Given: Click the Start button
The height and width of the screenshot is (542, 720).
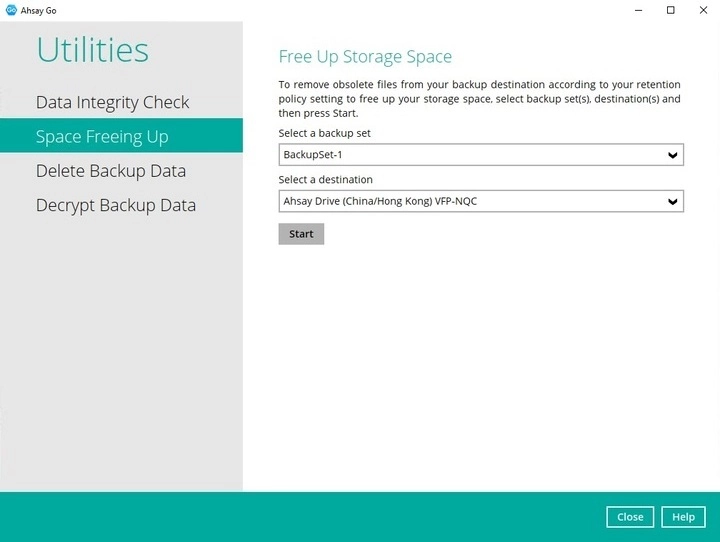Looking at the screenshot, I should pyautogui.click(x=301, y=234).
